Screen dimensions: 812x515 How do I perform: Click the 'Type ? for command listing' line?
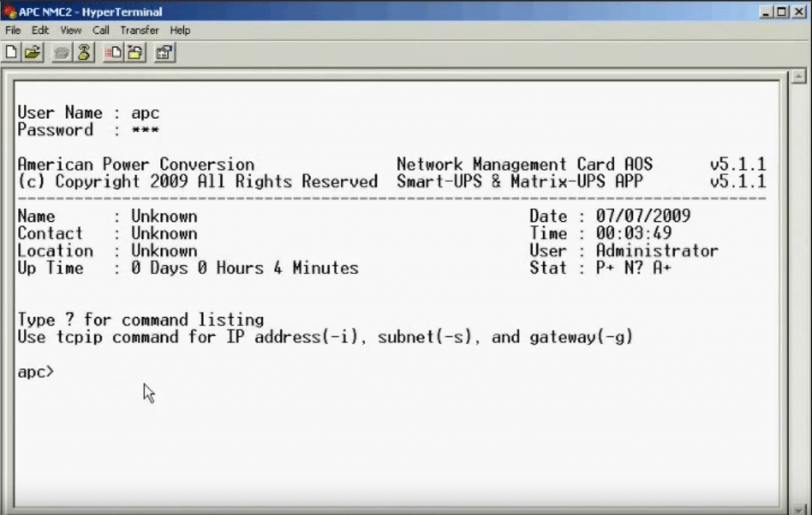[x=141, y=320]
